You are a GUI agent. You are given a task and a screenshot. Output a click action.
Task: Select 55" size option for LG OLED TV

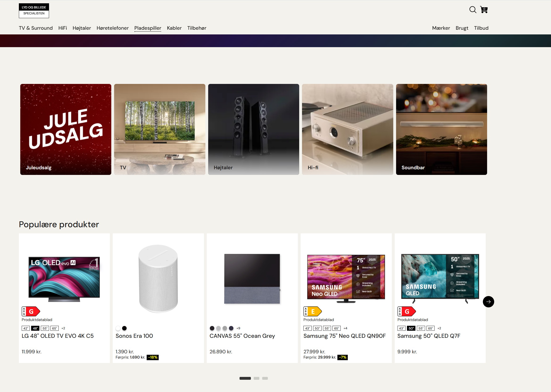pos(45,328)
